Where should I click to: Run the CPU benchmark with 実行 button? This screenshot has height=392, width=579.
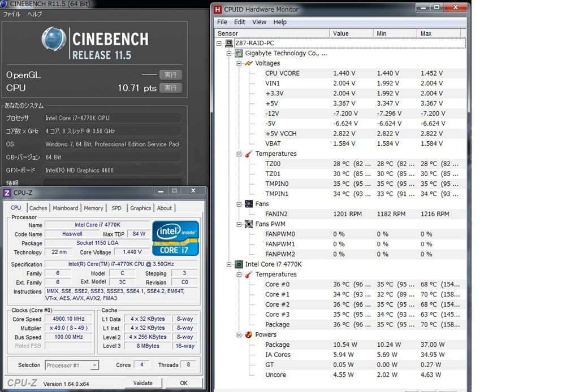click(170, 88)
